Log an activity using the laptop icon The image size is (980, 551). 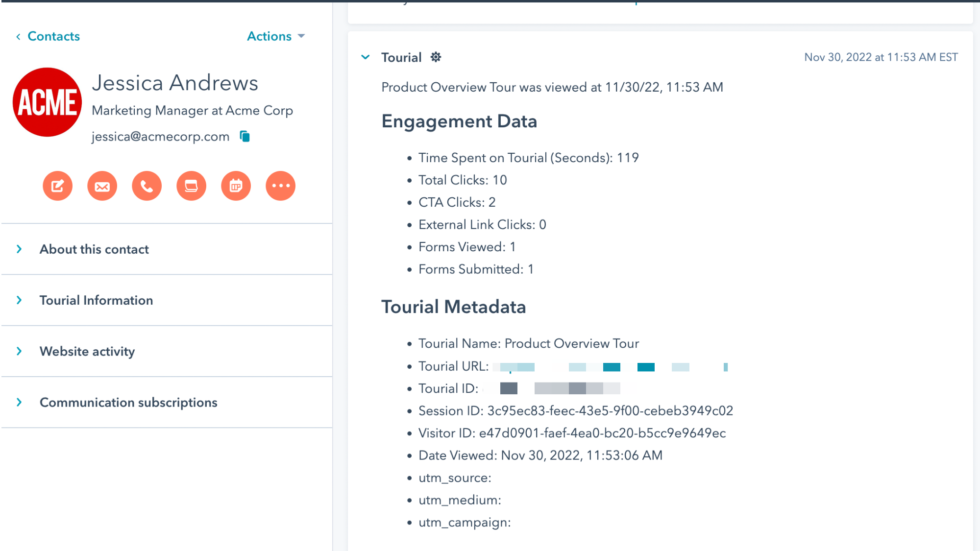point(191,186)
